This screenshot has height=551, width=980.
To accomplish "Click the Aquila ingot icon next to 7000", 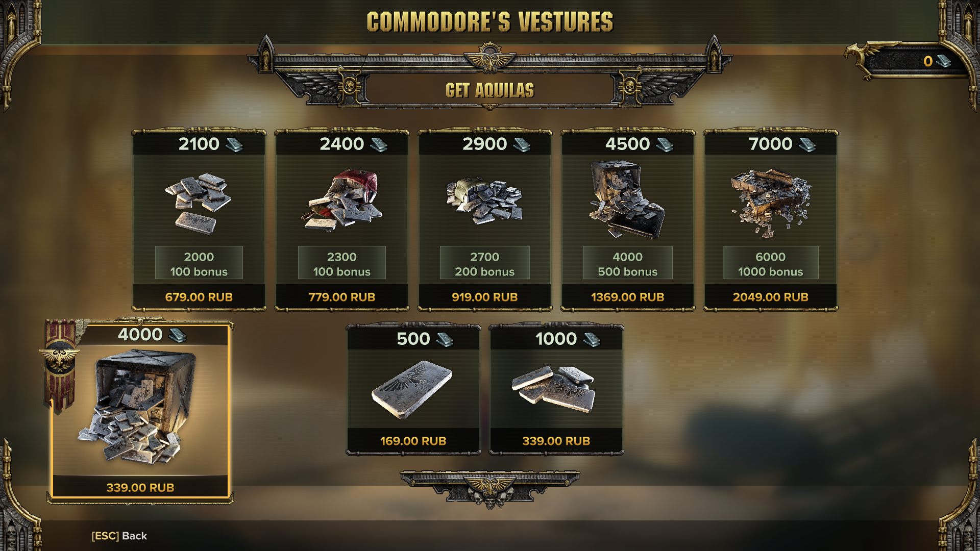I will pos(807,145).
